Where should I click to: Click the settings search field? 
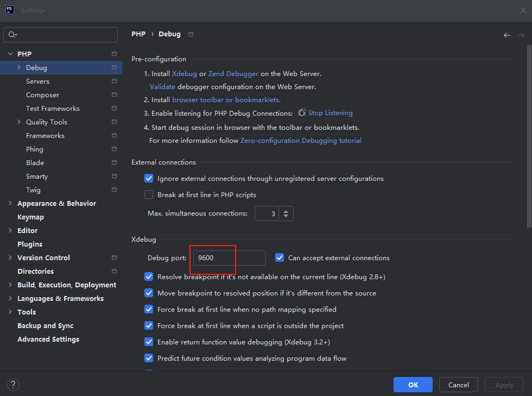coord(60,35)
